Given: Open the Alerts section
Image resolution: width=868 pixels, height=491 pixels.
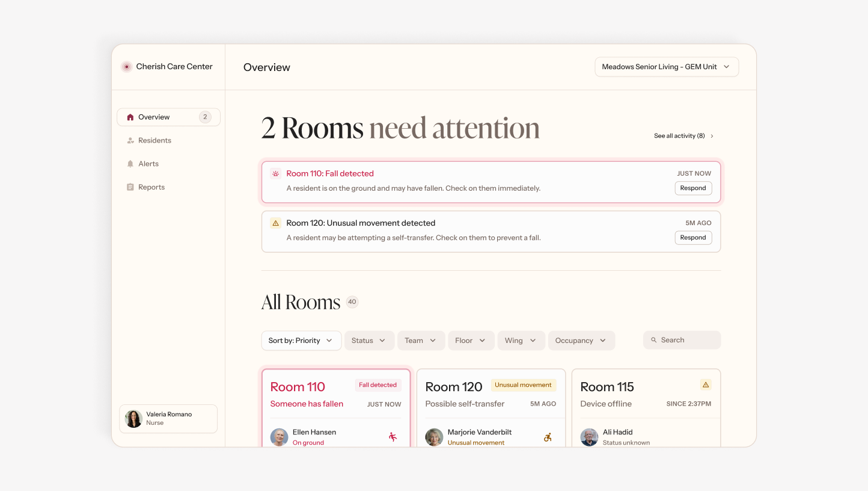Looking at the screenshot, I should coord(148,164).
